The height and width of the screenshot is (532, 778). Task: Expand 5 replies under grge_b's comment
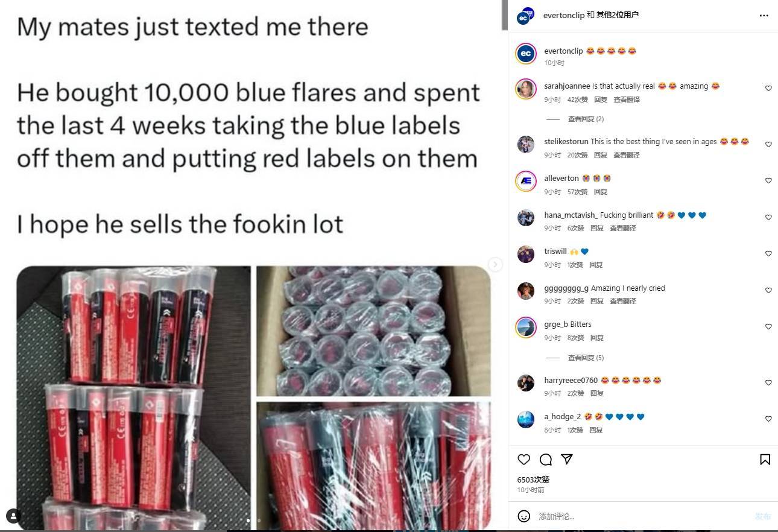(586, 358)
